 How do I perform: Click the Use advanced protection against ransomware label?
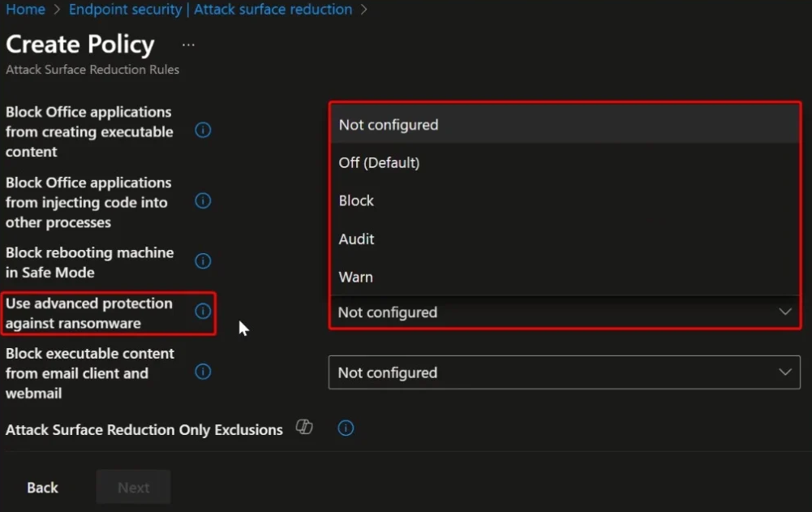pos(89,313)
